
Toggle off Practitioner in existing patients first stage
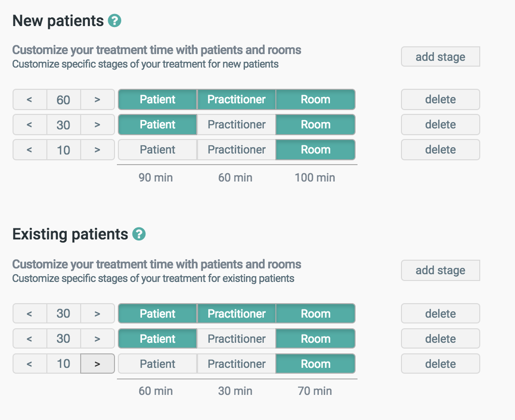[x=236, y=314]
